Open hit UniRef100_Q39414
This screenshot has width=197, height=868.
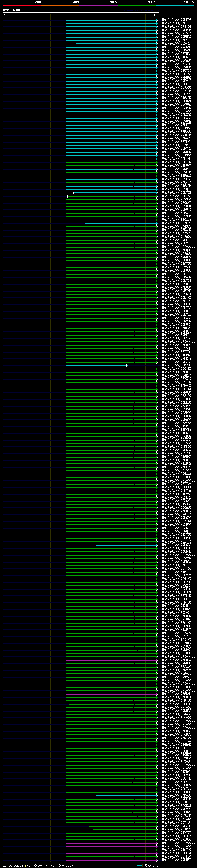177,43
